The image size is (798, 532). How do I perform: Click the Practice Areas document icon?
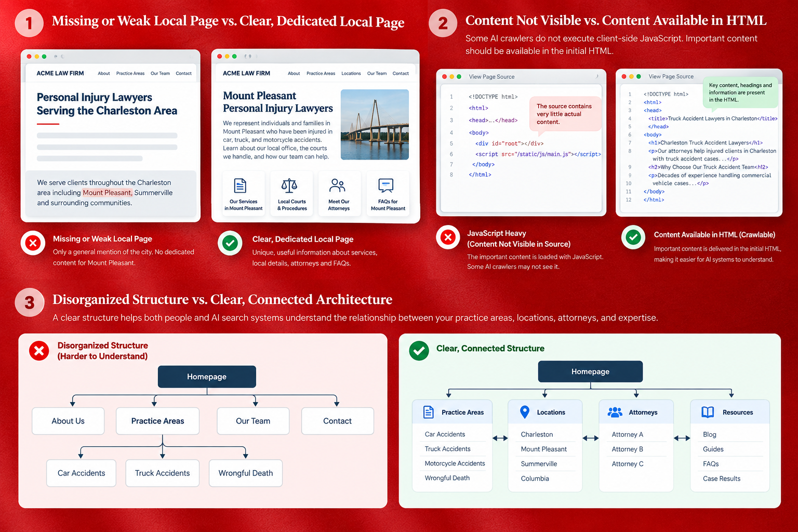(x=429, y=412)
